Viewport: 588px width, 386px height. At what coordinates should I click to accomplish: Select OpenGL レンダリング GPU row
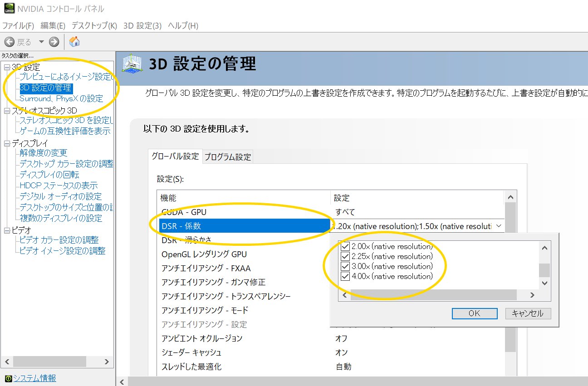point(245,254)
